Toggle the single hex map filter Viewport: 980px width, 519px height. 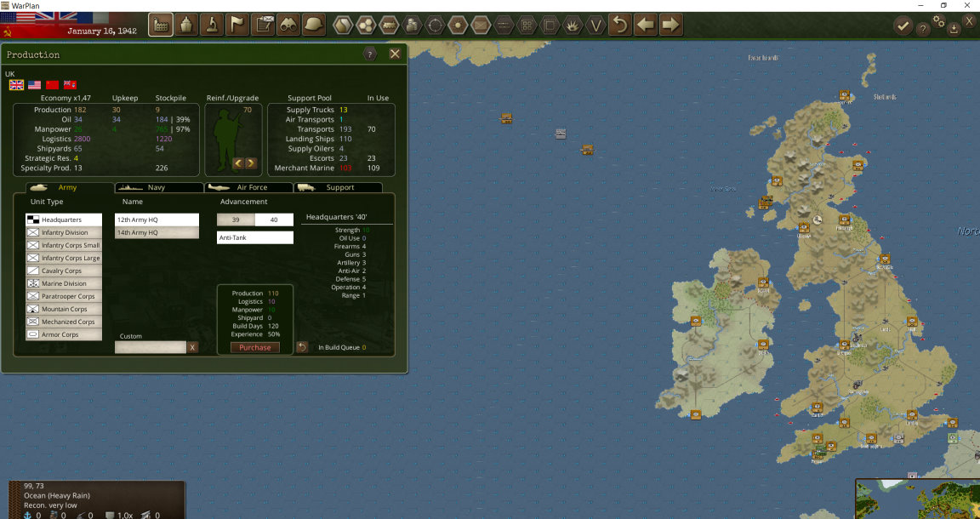343,26
